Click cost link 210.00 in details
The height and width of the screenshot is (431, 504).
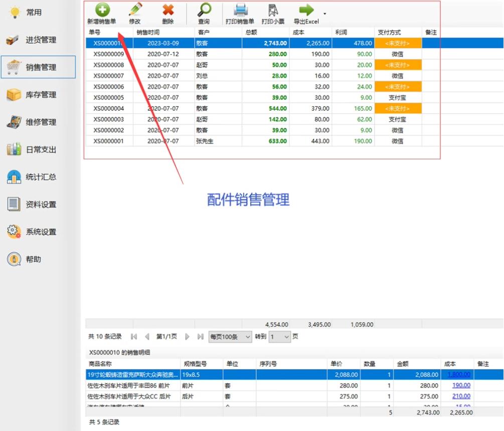point(461,396)
